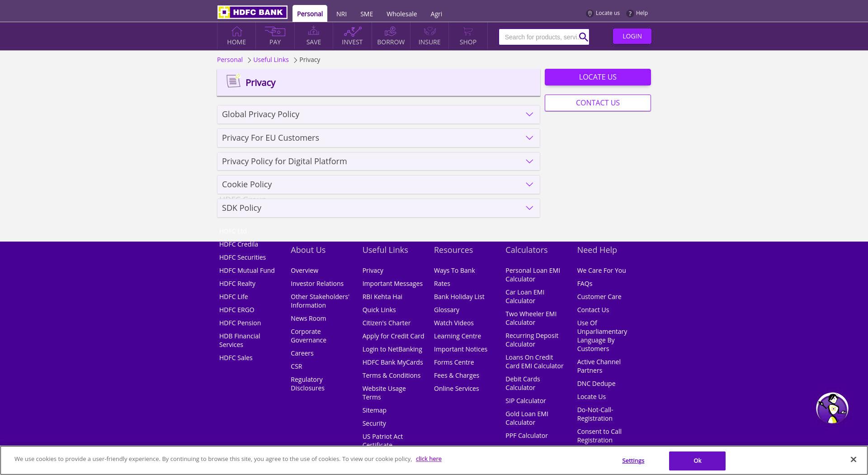Open Login to NetBanking link
Image resolution: width=868 pixels, height=475 pixels.
pyautogui.click(x=392, y=349)
